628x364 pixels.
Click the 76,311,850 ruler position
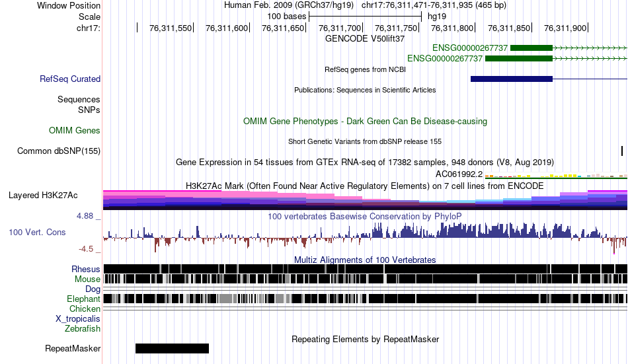tap(509, 28)
